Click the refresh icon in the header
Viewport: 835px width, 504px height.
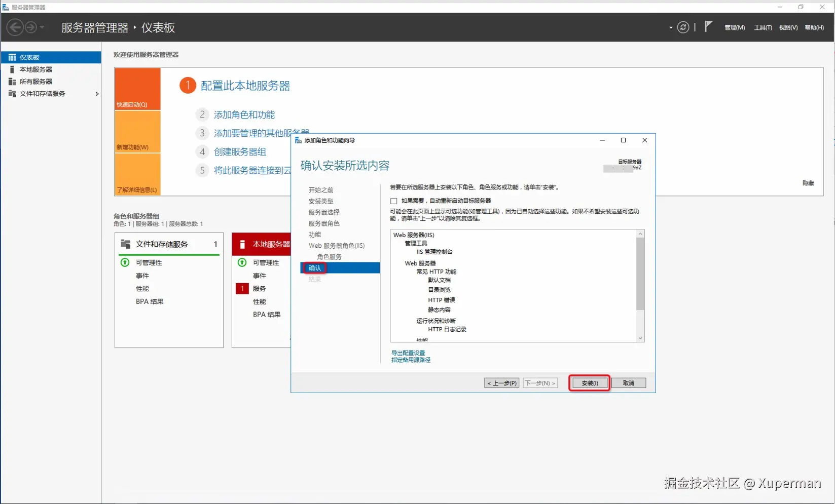[x=683, y=27]
